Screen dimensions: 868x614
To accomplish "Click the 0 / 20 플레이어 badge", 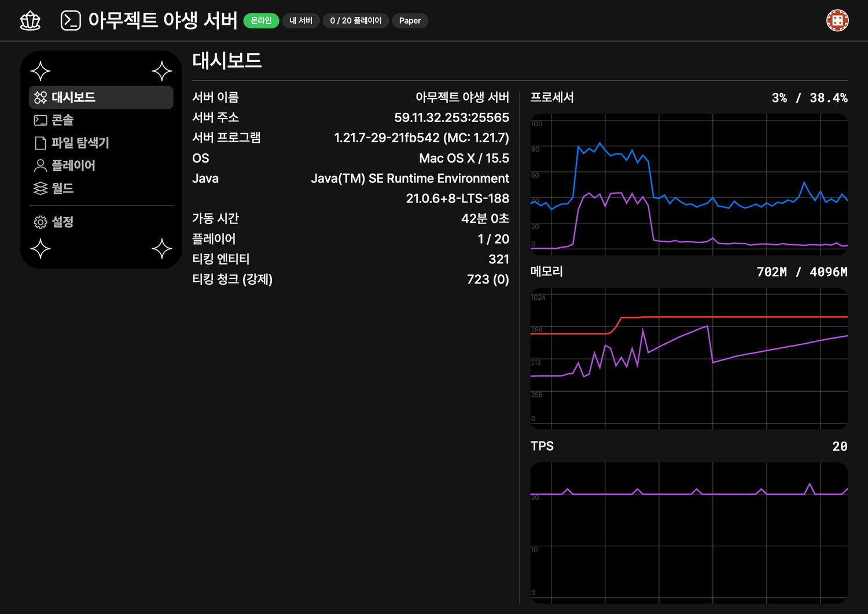I will point(355,21).
